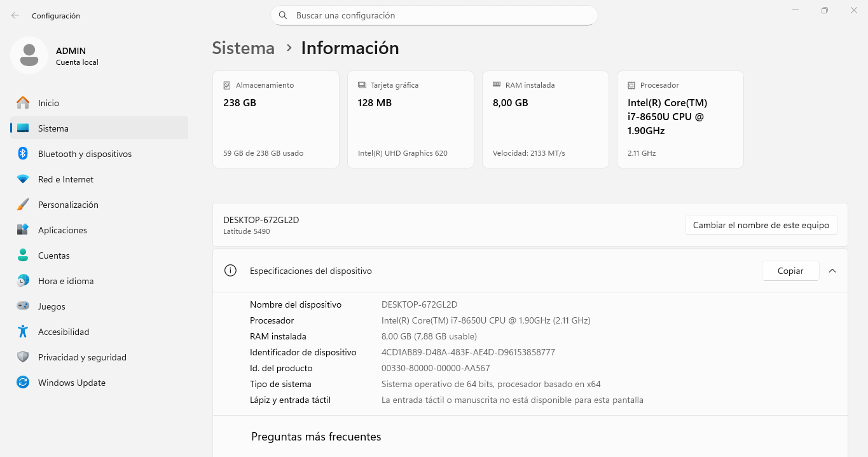Click the Sistema breadcrumb link

(x=244, y=48)
